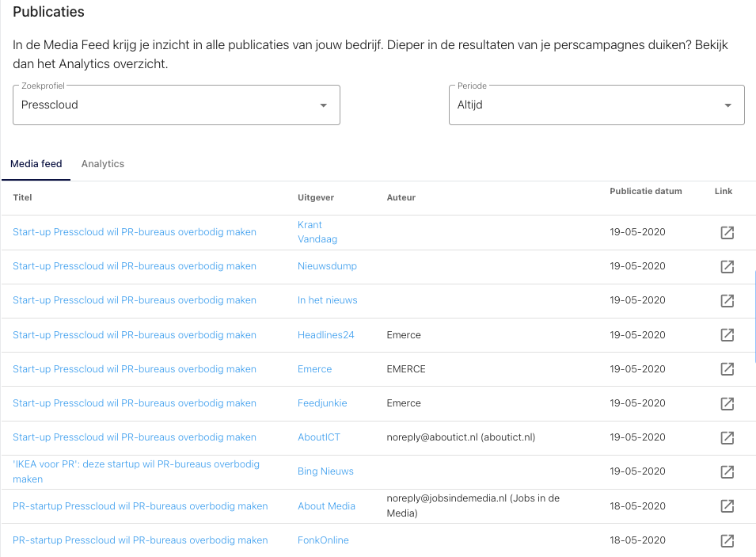Open the Presscloud search profile selector
The height and width of the screenshot is (557, 756).
point(166,105)
